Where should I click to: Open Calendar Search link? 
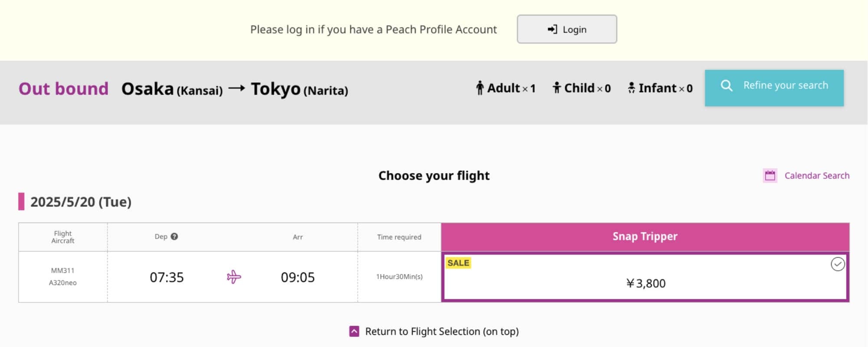(817, 176)
